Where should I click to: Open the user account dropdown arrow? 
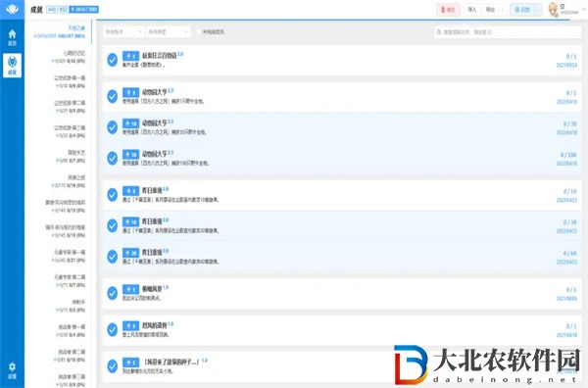tap(583, 10)
